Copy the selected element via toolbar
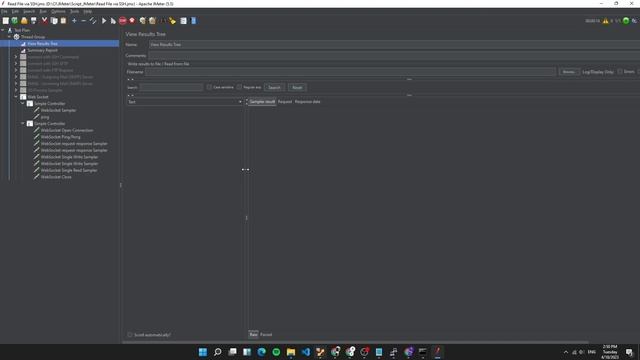The image size is (640, 360). point(54,21)
